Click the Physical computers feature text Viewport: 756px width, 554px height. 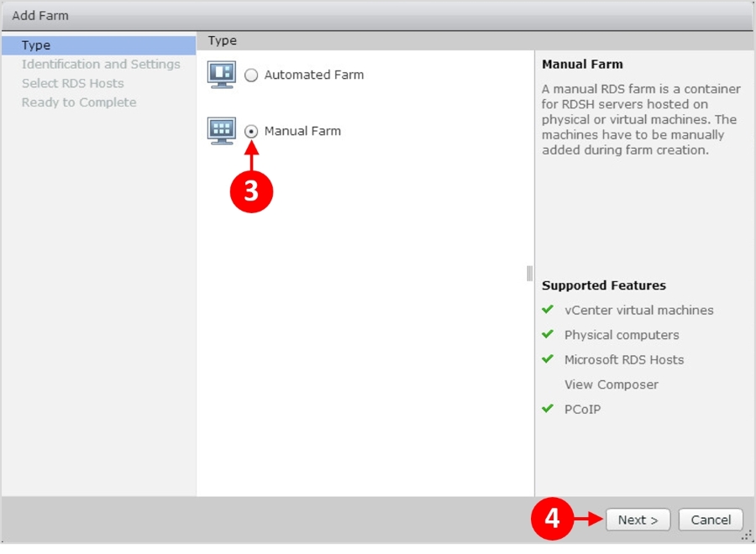622,335
